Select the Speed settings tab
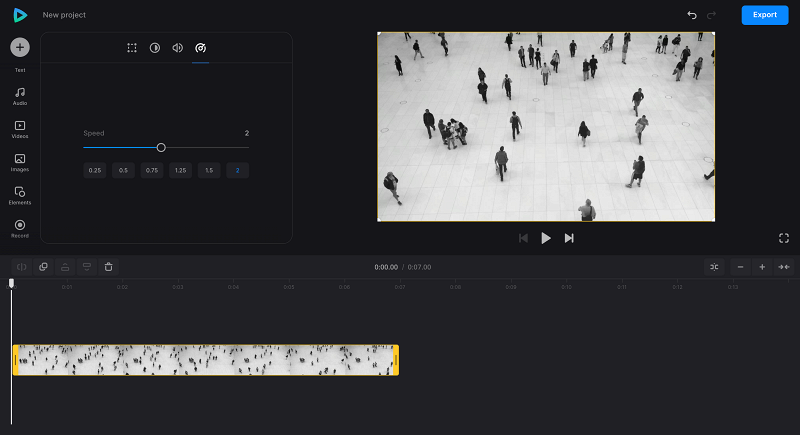This screenshot has height=435, width=800. 201,48
